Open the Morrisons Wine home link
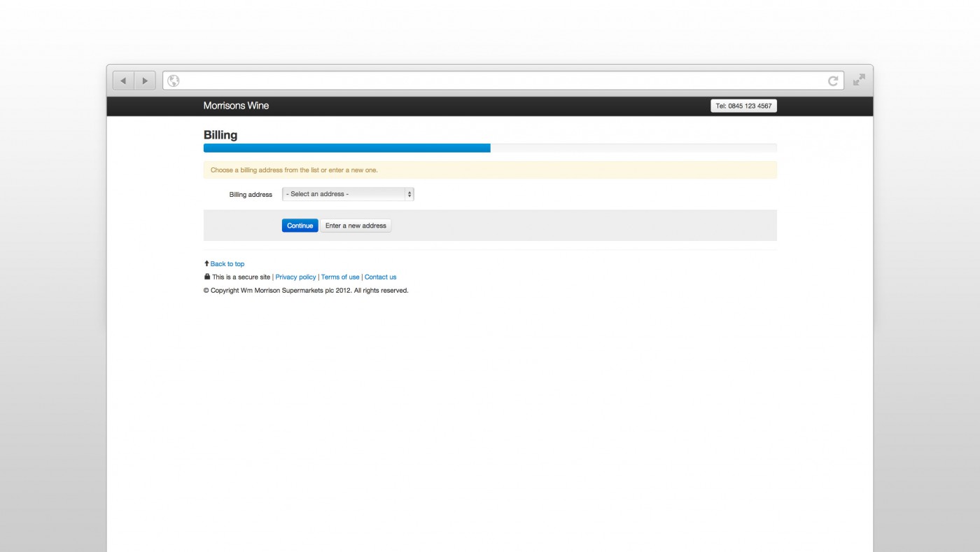This screenshot has height=552, width=980. (236, 106)
